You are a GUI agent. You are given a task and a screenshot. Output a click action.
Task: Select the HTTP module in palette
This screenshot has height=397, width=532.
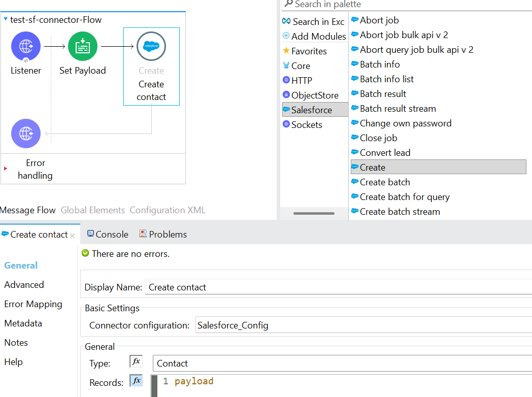[297, 80]
